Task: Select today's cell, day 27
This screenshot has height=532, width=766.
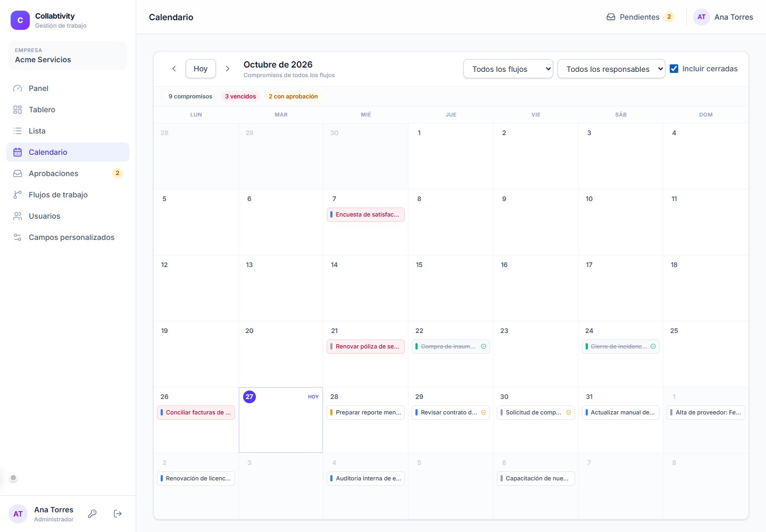Action: pyautogui.click(x=281, y=420)
